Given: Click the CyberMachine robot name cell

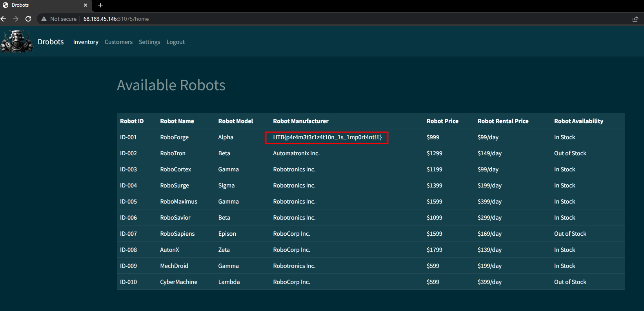Looking at the screenshot, I should 178,282.
